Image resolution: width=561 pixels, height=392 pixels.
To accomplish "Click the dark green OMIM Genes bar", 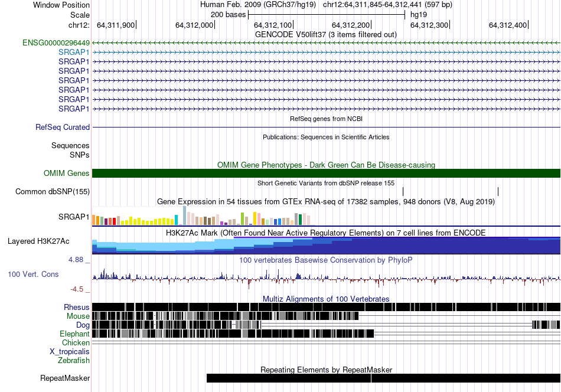I will pyautogui.click(x=327, y=174).
